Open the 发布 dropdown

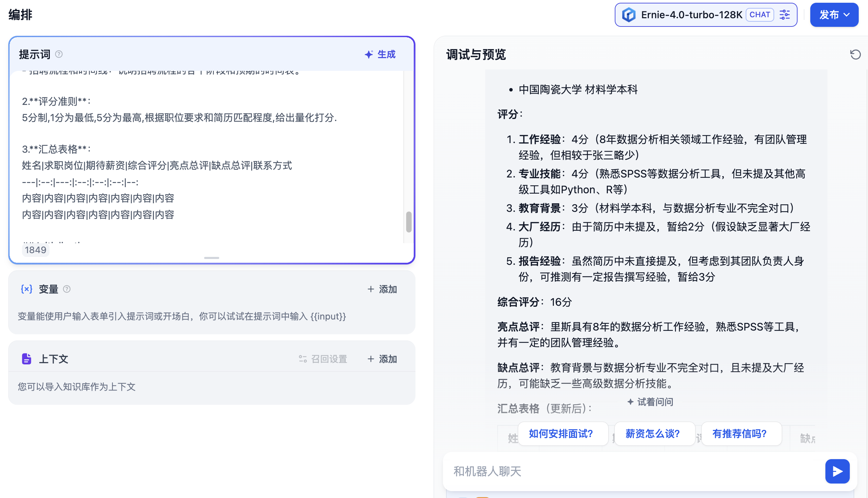click(834, 15)
